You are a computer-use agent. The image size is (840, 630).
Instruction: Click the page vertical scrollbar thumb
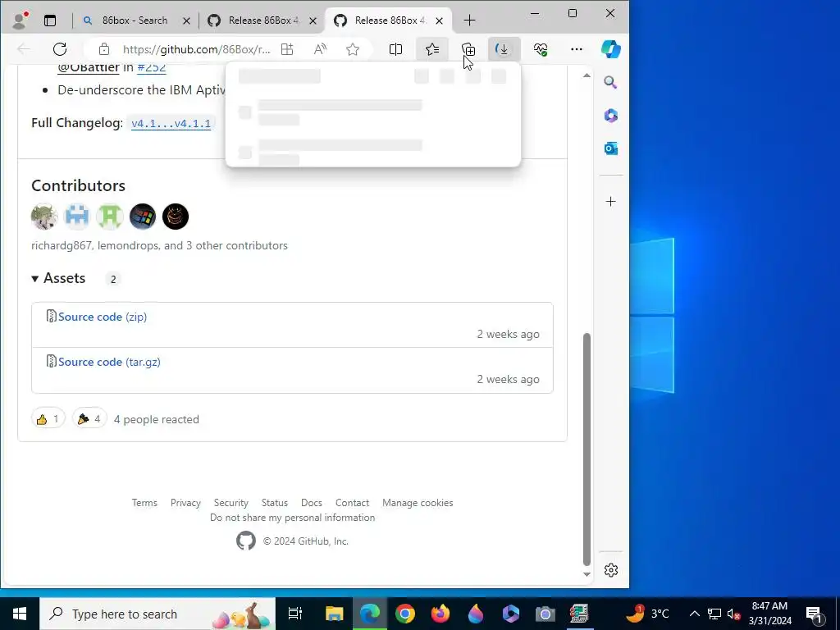coord(587,449)
